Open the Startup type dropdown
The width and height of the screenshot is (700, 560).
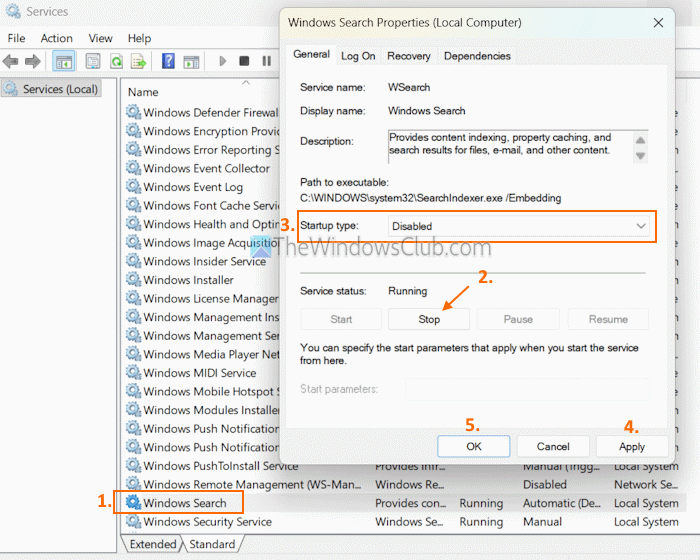coord(518,226)
